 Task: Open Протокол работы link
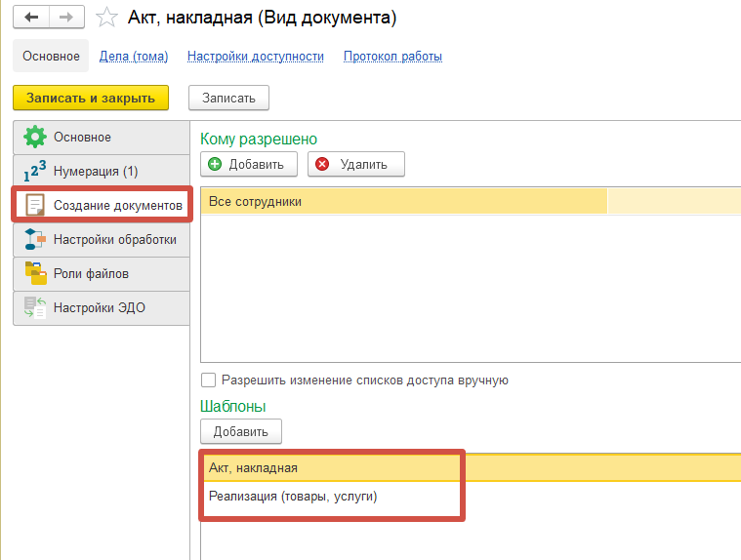point(392,57)
